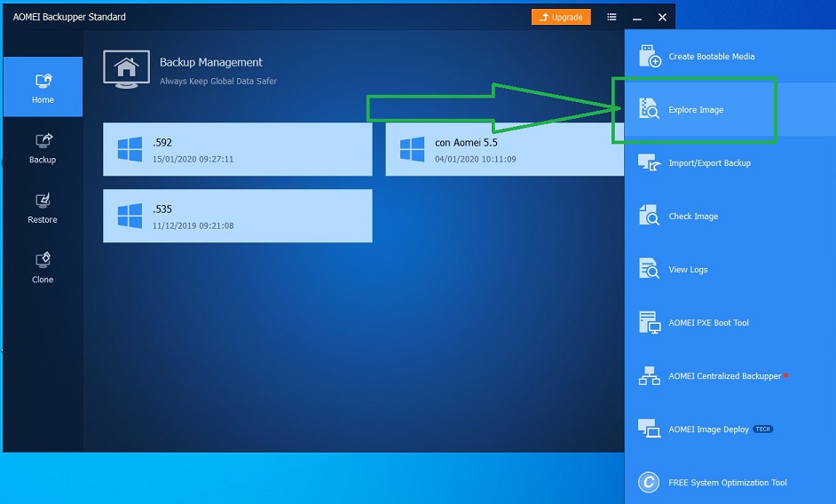Select the .535 backup card
The image size is (836, 504).
click(238, 216)
